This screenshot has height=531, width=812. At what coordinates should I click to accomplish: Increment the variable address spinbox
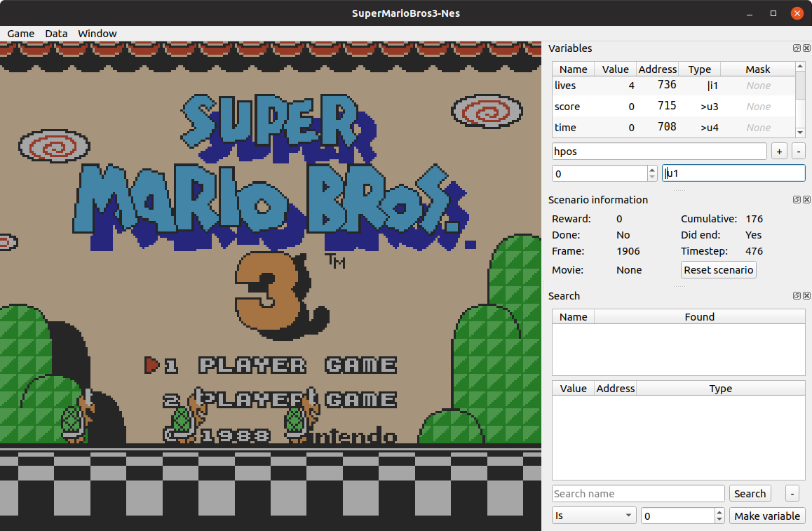coord(652,170)
